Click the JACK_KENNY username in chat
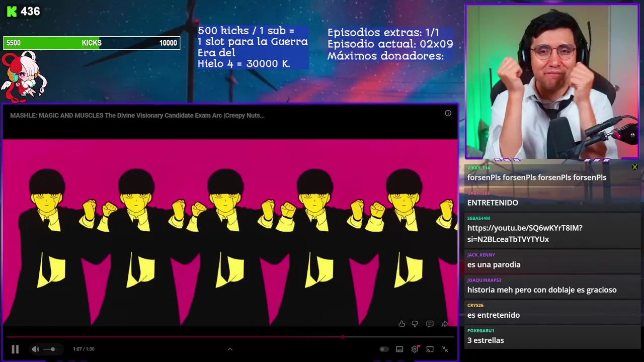The width and height of the screenshot is (644, 362). (x=481, y=255)
